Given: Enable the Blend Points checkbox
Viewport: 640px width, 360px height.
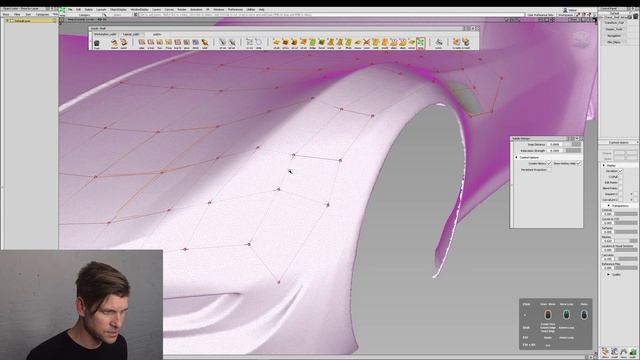Looking at the screenshot, I should point(620,188).
